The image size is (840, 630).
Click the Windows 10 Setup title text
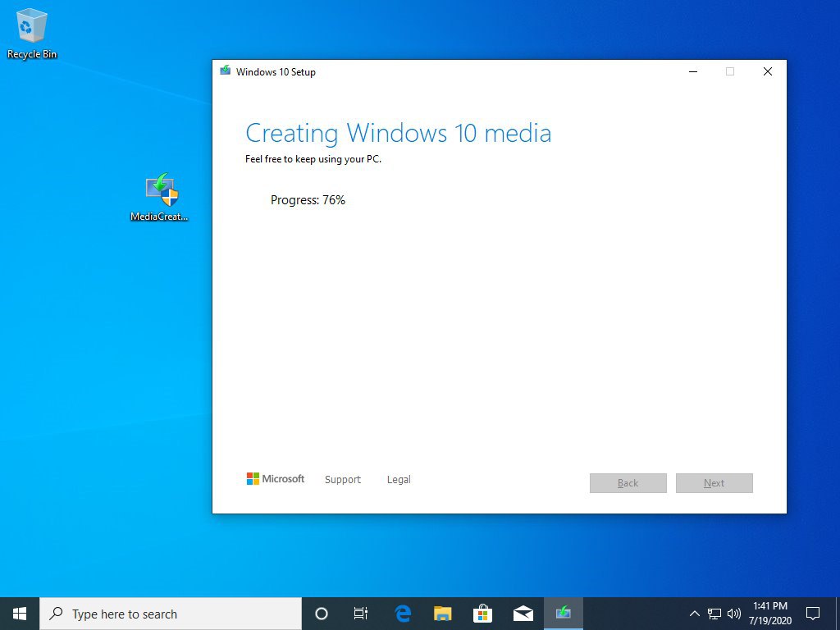pyautogui.click(x=276, y=72)
